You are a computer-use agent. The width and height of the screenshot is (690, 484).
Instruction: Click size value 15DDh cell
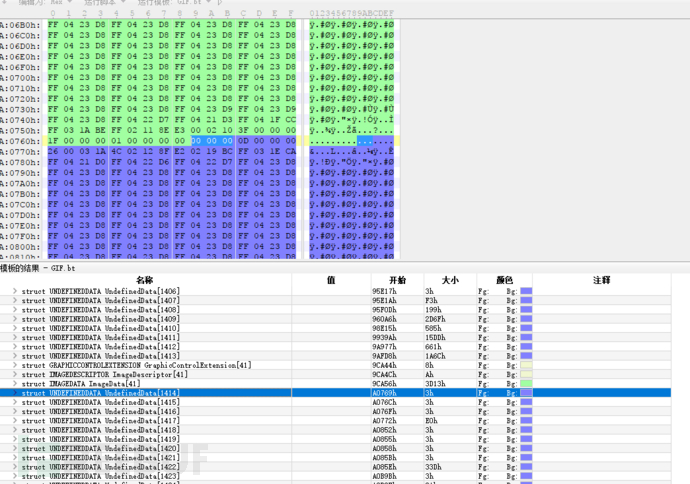(x=435, y=337)
